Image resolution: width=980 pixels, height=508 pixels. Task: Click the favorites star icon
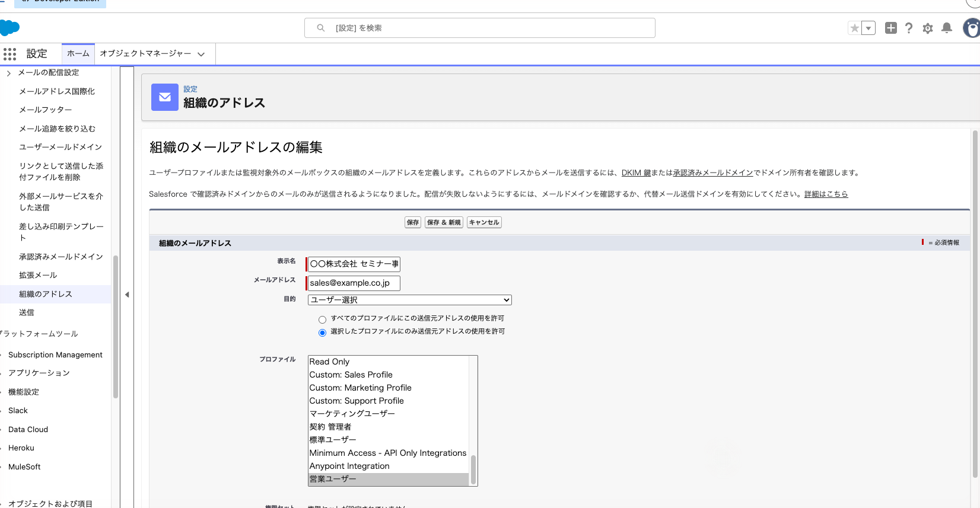pos(854,28)
